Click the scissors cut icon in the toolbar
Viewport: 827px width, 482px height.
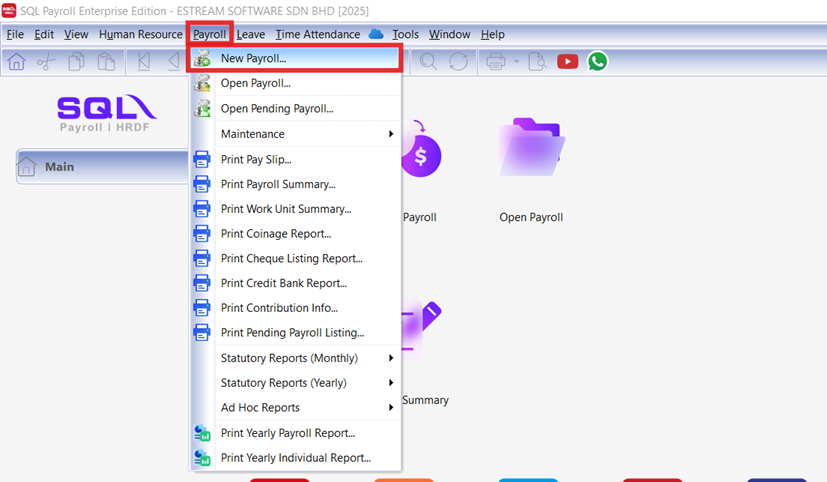45,61
